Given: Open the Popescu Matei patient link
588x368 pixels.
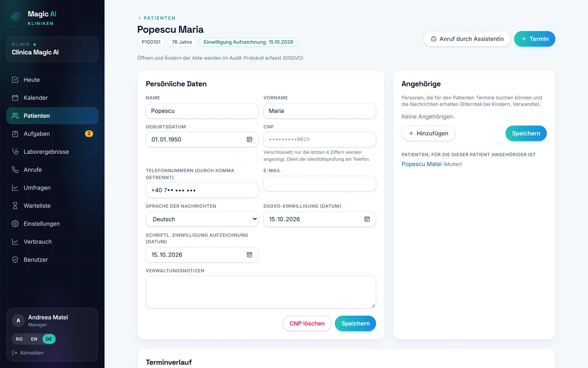Looking at the screenshot, I should 422,164.
